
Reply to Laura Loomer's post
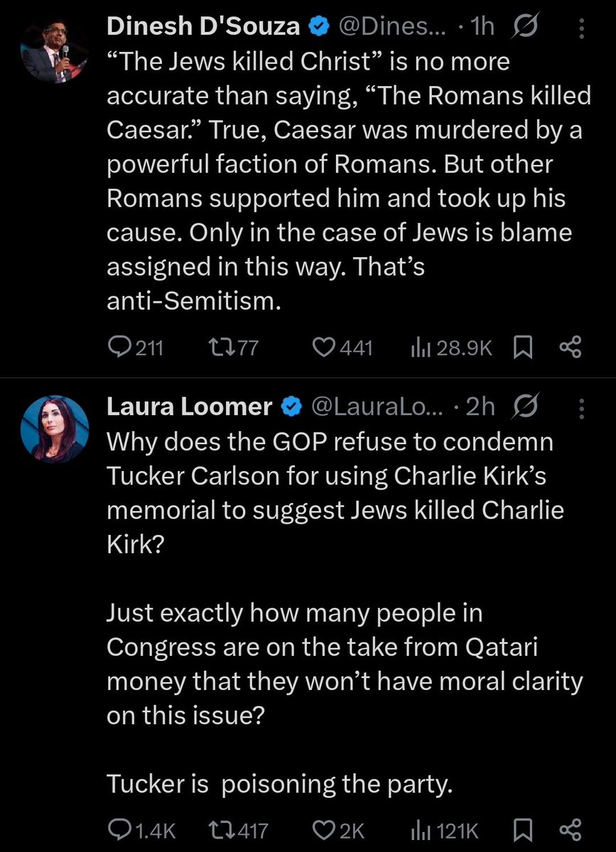coord(117,830)
